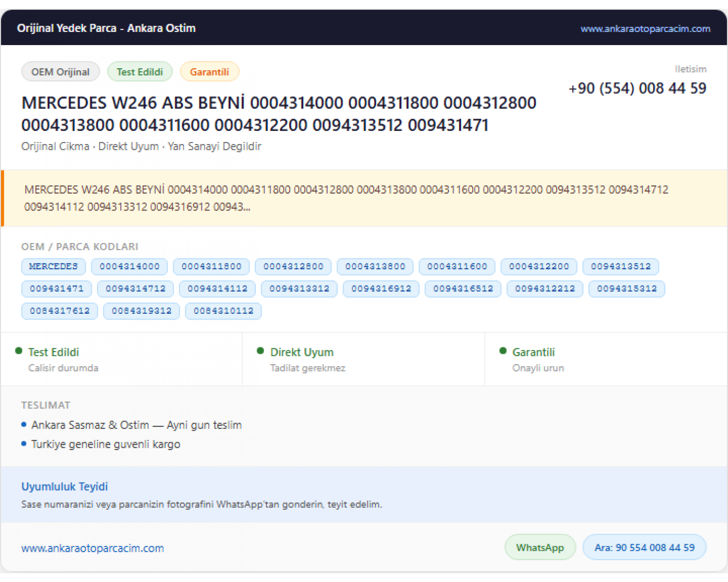
Task: Click the green dot next to Garantili feature
Action: click(x=503, y=351)
